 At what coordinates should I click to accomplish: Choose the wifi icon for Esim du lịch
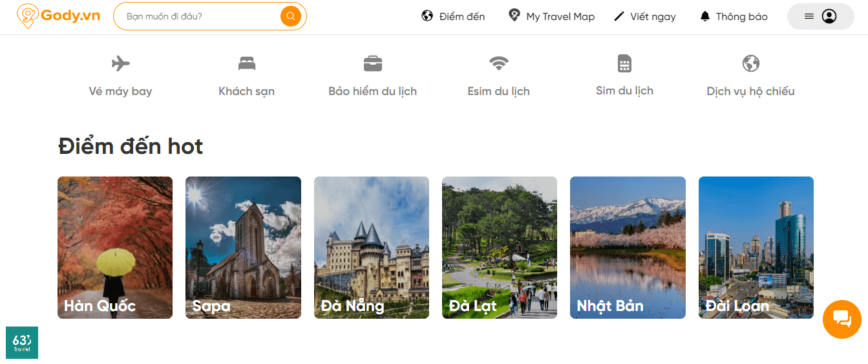coord(498,63)
